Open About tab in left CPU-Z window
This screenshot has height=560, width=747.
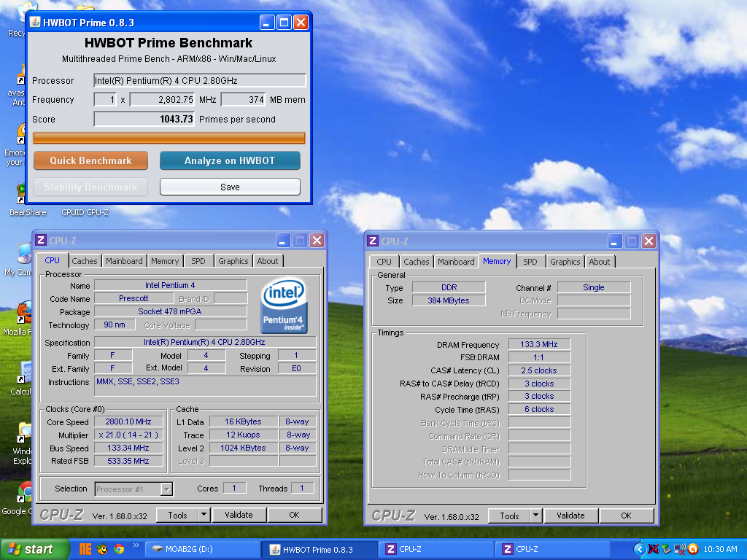(x=268, y=261)
